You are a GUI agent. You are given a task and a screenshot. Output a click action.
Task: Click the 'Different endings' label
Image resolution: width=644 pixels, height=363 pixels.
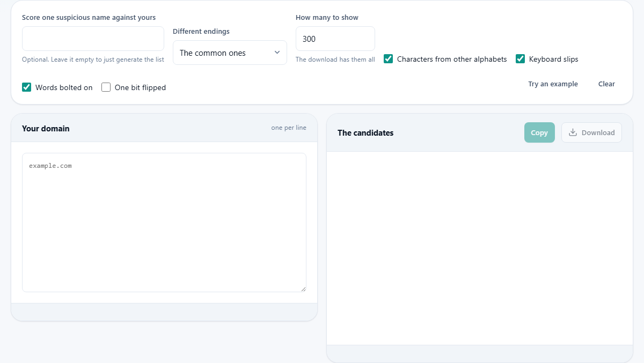(201, 32)
